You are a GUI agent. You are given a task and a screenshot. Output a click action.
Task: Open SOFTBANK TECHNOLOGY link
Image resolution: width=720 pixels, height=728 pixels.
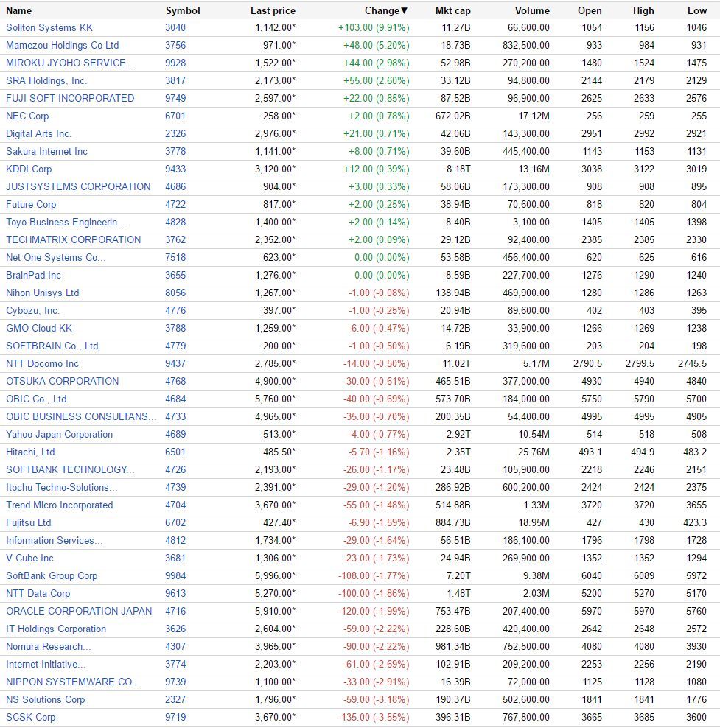(x=70, y=470)
